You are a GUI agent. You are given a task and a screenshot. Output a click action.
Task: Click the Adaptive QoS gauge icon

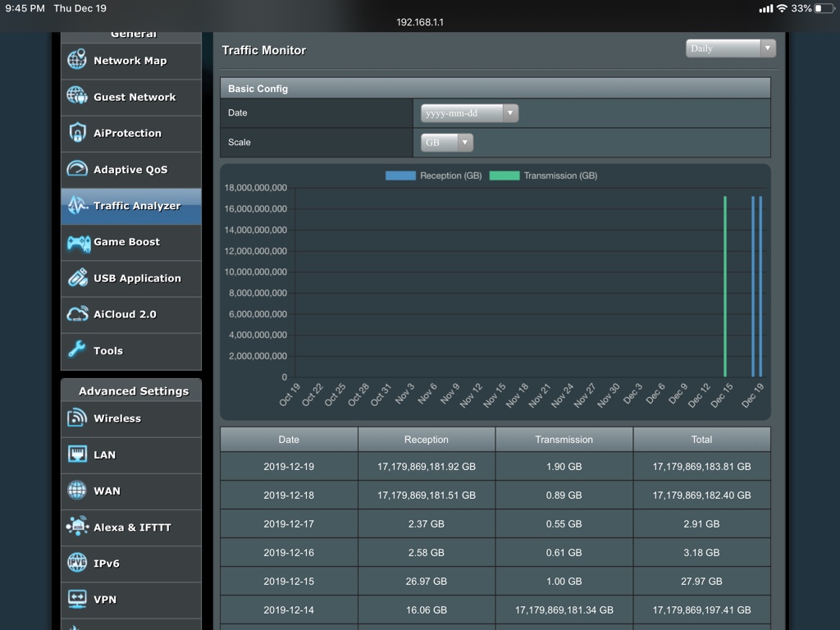point(77,169)
